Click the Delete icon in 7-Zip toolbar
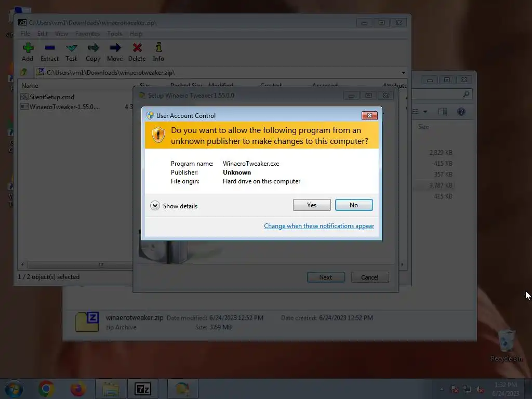 (x=137, y=48)
